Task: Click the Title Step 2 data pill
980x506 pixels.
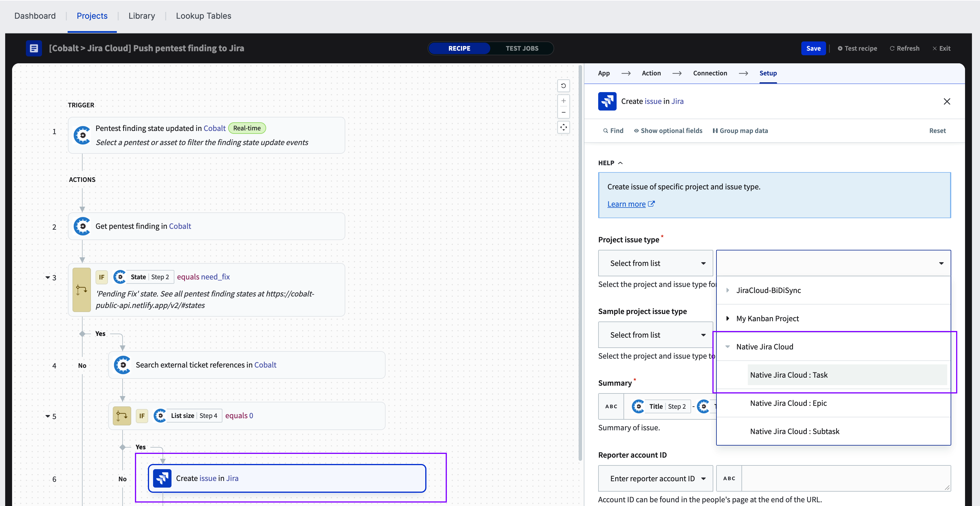Action: 661,406
